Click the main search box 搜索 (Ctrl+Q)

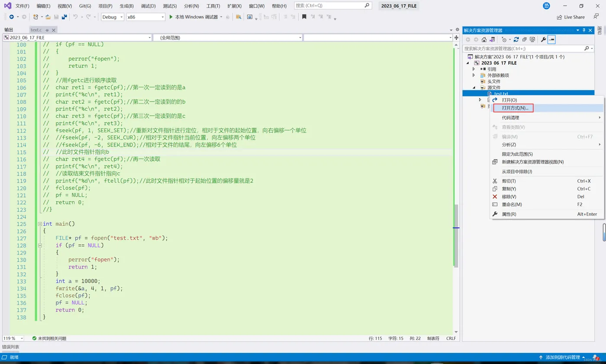tap(333, 6)
